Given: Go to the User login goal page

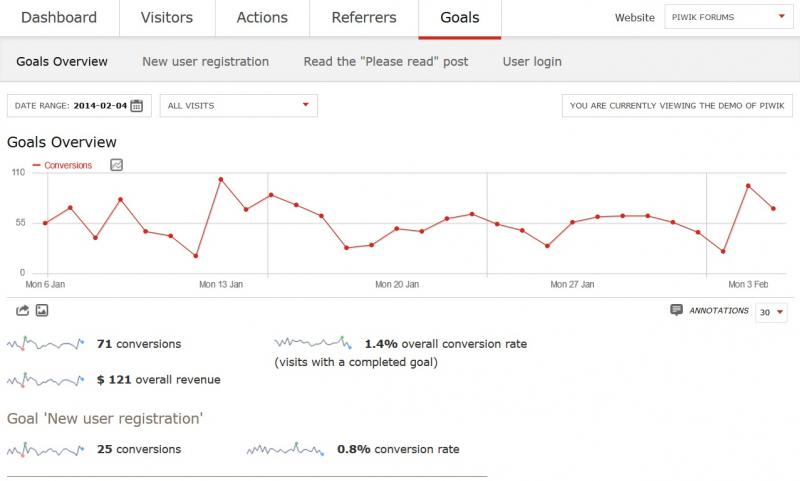Looking at the screenshot, I should [x=532, y=62].
